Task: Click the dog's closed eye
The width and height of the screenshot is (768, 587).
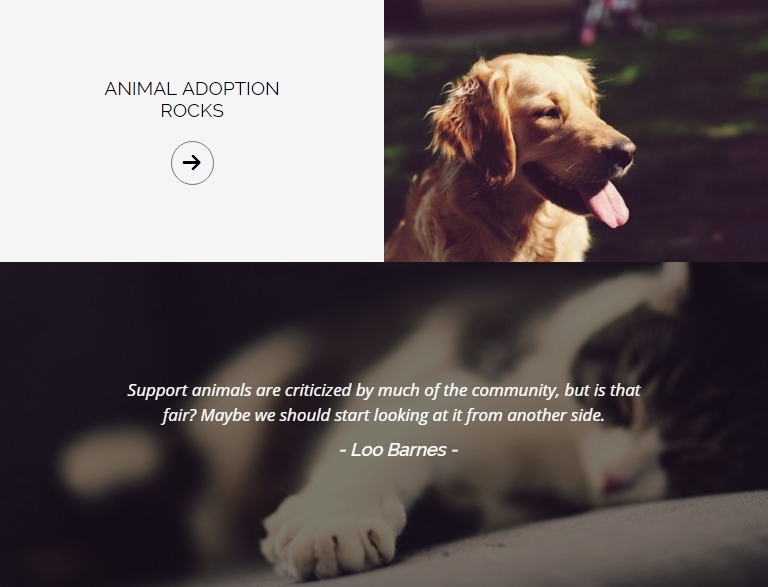Action: (550, 113)
